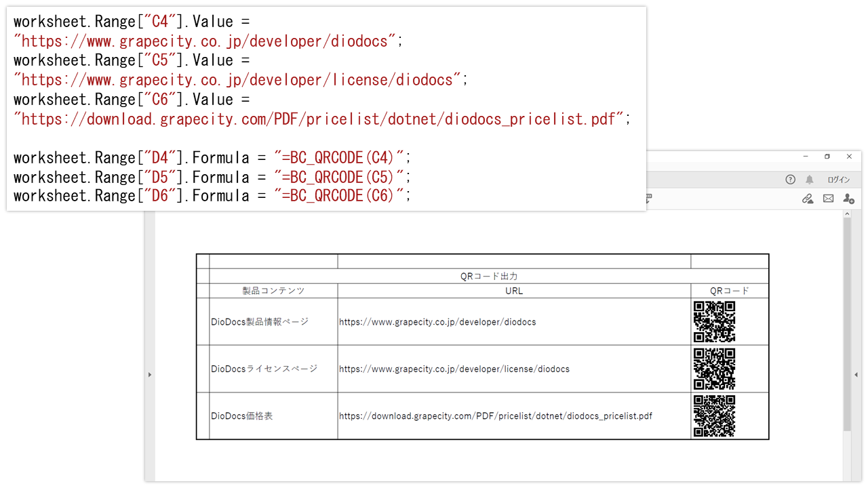Click the vertical scrollbar in the PDF viewer
Screen dimensions: 868x488
tap(847, 324)
